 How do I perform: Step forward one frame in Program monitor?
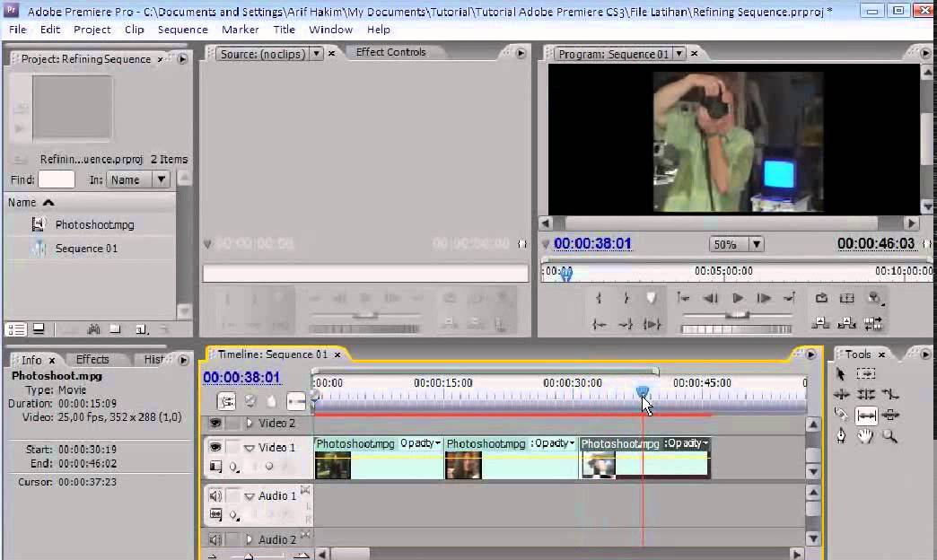click(x=764, y=298)
